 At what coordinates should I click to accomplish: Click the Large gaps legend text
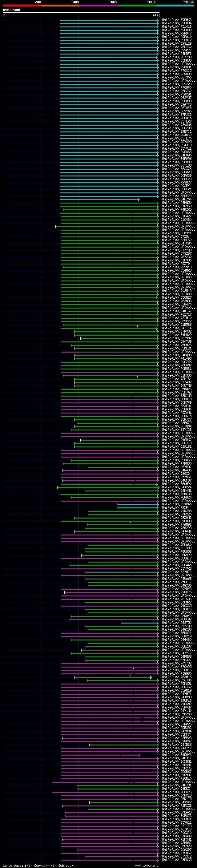click(38, 865)
